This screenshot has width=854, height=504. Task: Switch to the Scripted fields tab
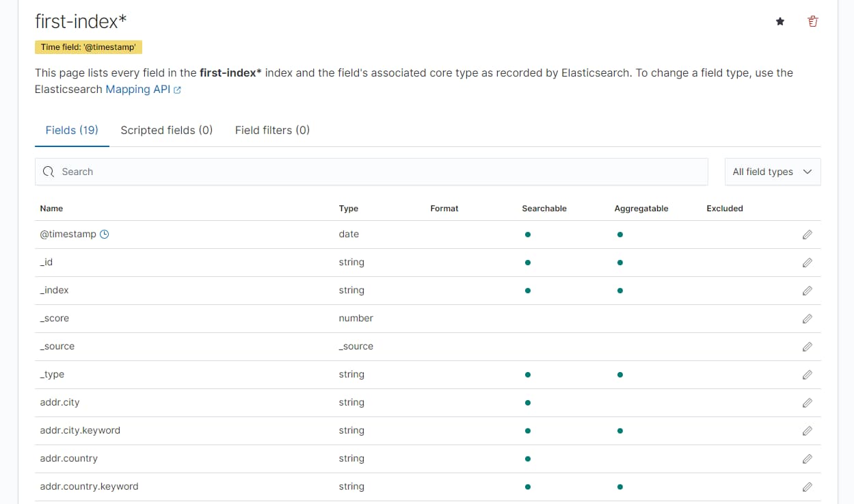166,130
